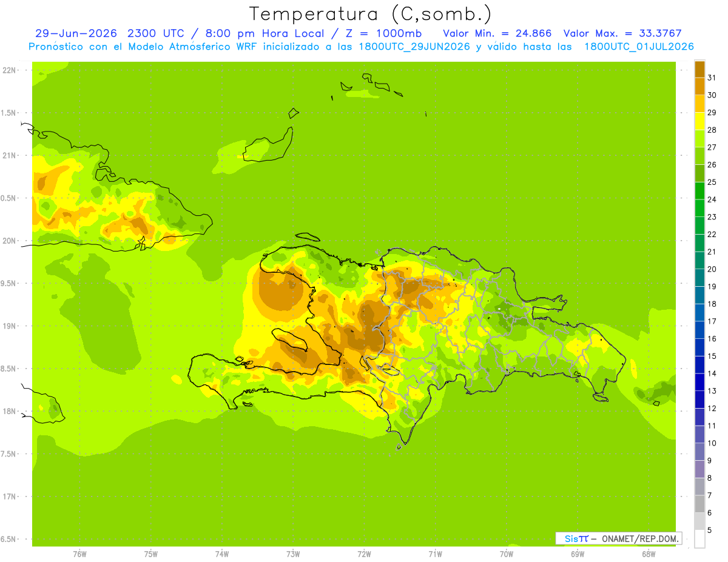Click the '13' colorbar value label
The image size is (728, 562).
coord(712,391)
